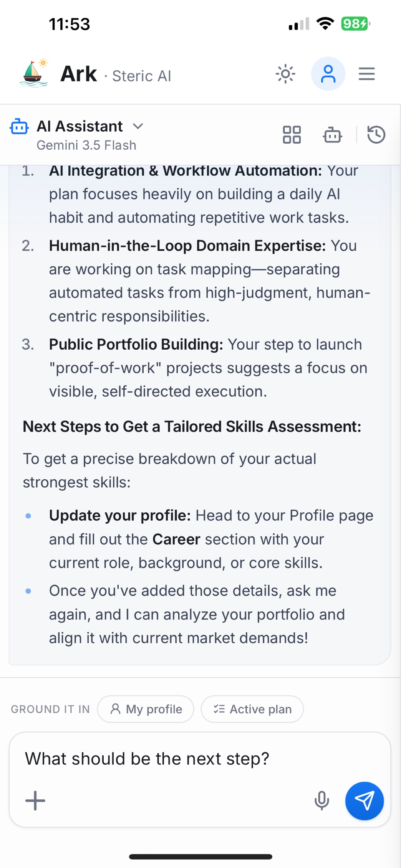Open the hamburger menu

[367, 74]
